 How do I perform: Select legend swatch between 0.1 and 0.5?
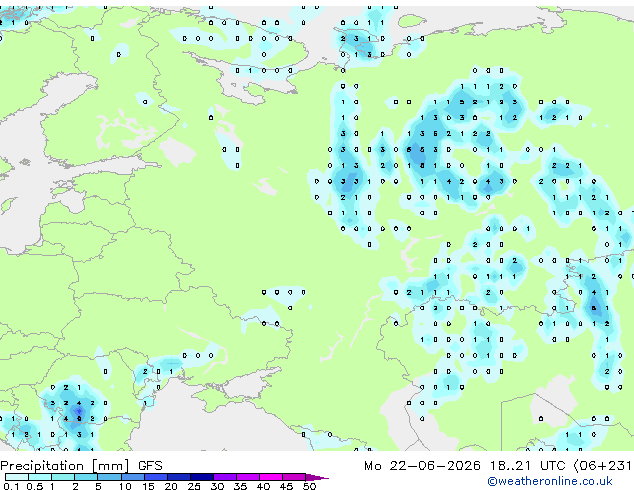click(x=17, y=477)
